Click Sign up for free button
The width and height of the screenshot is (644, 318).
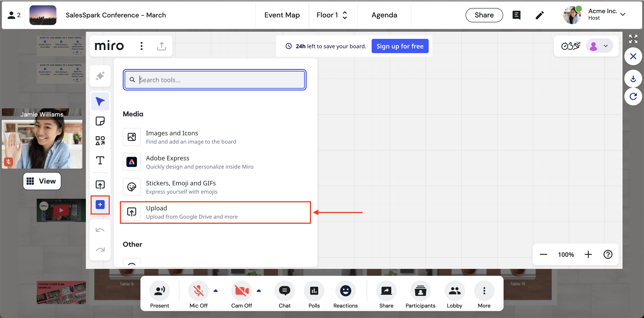(x=400, y=46)
